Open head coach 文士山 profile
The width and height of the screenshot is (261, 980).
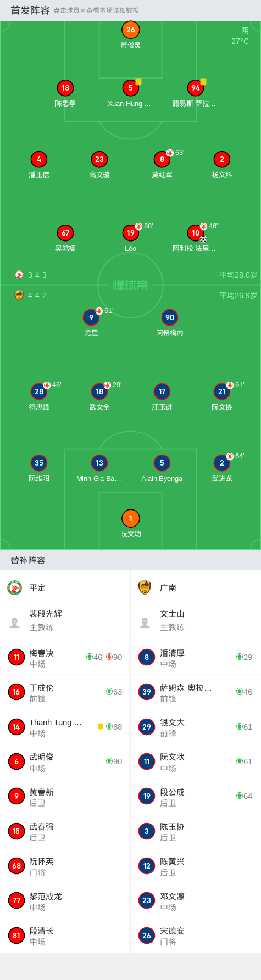tap(196, 620)
